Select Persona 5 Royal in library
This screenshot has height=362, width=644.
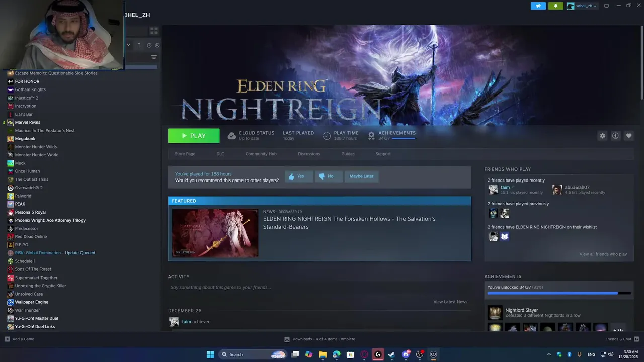click(x=30, y=212)
